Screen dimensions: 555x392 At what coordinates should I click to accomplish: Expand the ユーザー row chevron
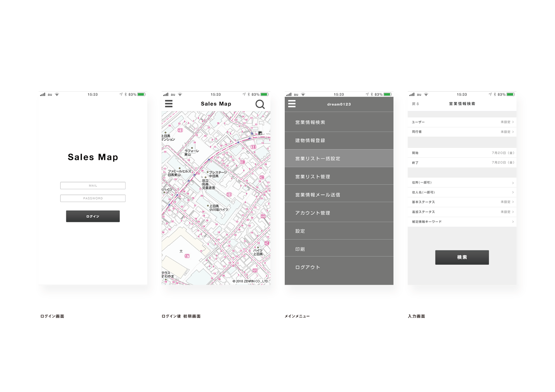pos(513,122)
